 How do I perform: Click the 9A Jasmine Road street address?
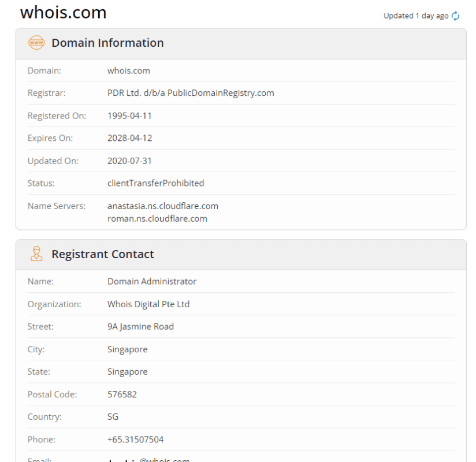tap(140, 326)
